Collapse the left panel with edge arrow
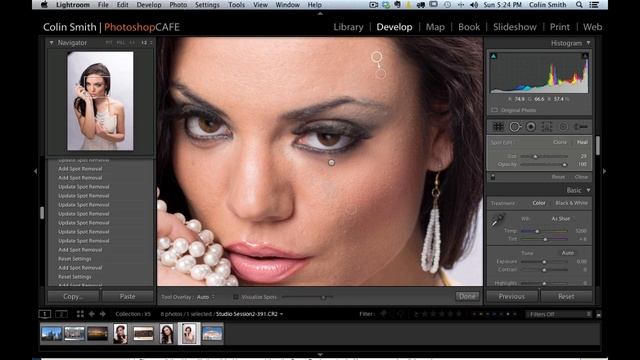Viewport: 640px width, 360px height. coord(36,171)
